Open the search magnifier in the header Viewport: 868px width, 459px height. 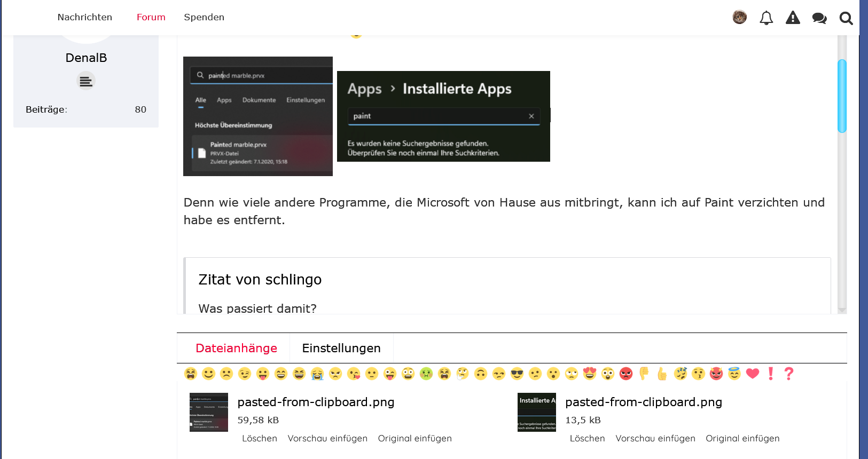pyautogui.click(x=846, y=18)
